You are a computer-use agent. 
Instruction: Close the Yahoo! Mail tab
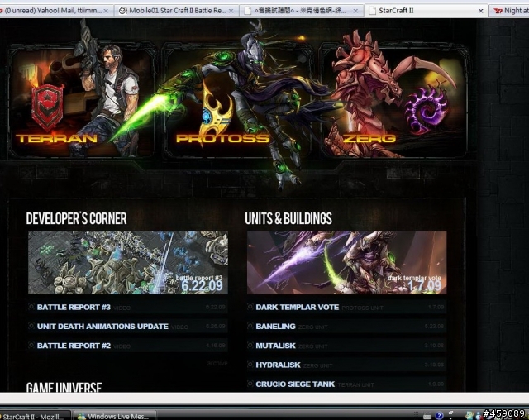tap(106, 11)
